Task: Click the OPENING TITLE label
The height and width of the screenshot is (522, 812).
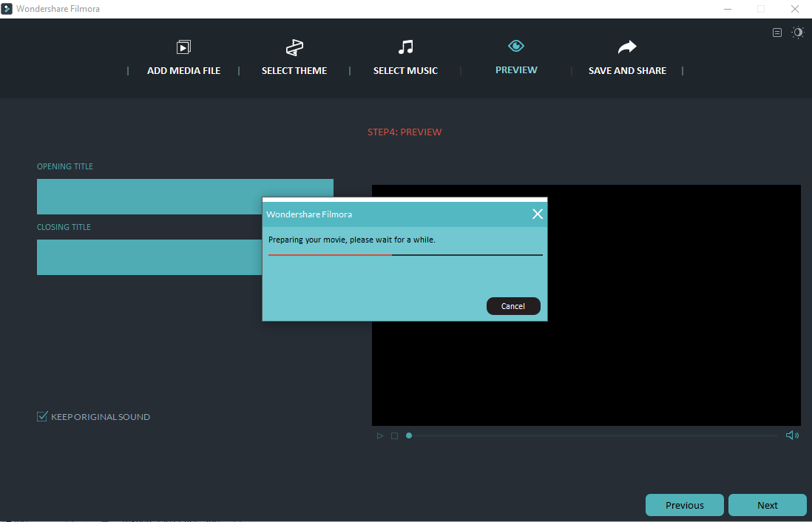Action: coord(65,166)
